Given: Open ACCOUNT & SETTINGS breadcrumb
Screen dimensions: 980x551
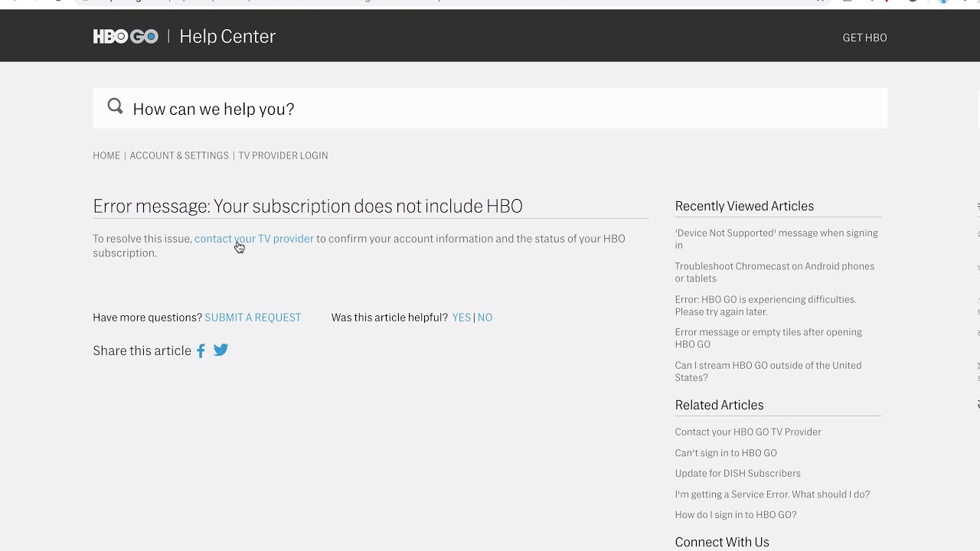Looking at the screenshot, I should [179, 155].
